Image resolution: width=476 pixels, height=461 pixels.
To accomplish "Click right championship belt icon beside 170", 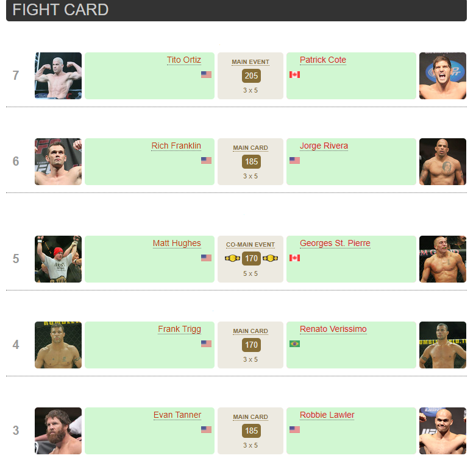I will coord(270,258).
